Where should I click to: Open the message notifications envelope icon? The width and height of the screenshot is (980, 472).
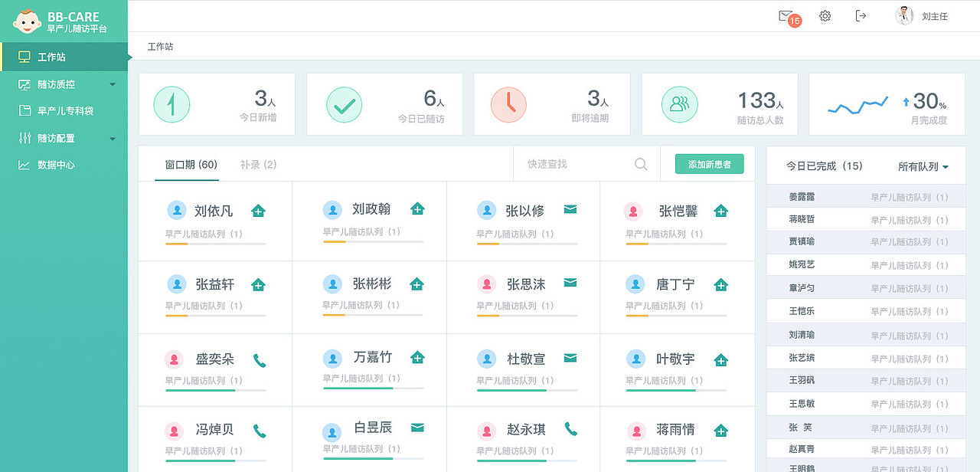coord(785,15)
